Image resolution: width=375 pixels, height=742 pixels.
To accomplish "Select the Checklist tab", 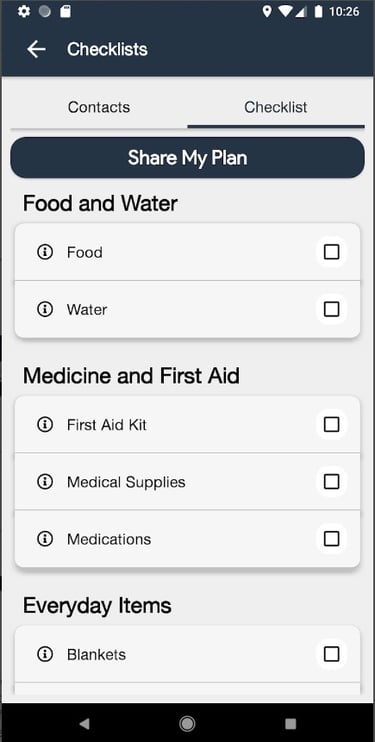I will tap(276, 107).
